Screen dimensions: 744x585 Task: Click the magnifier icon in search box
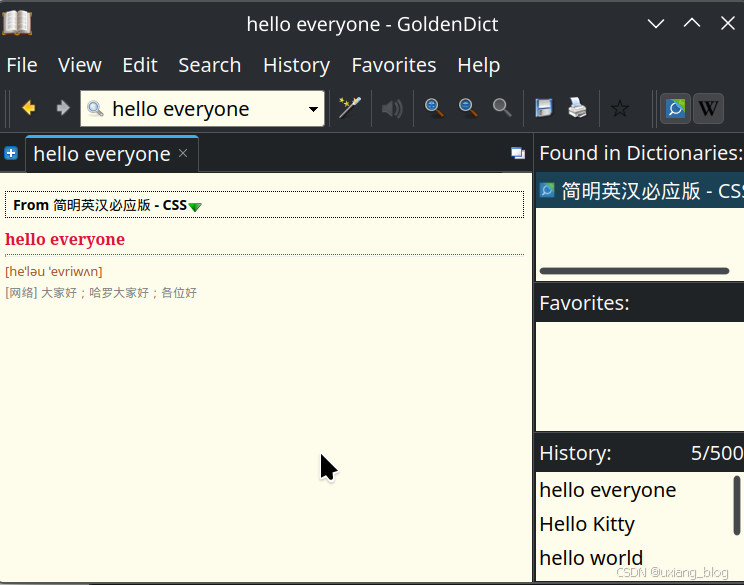95,109
